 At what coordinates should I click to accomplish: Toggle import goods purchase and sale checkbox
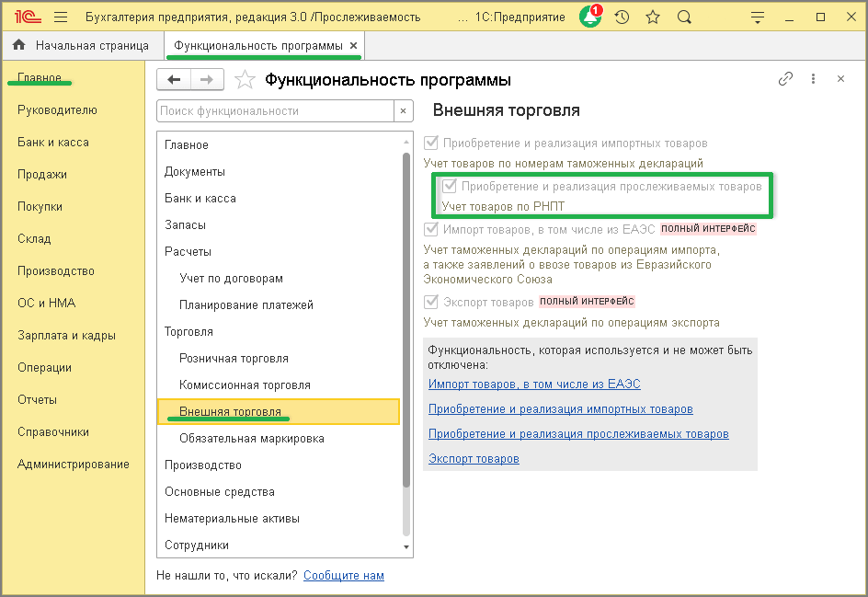click(430, 144)
